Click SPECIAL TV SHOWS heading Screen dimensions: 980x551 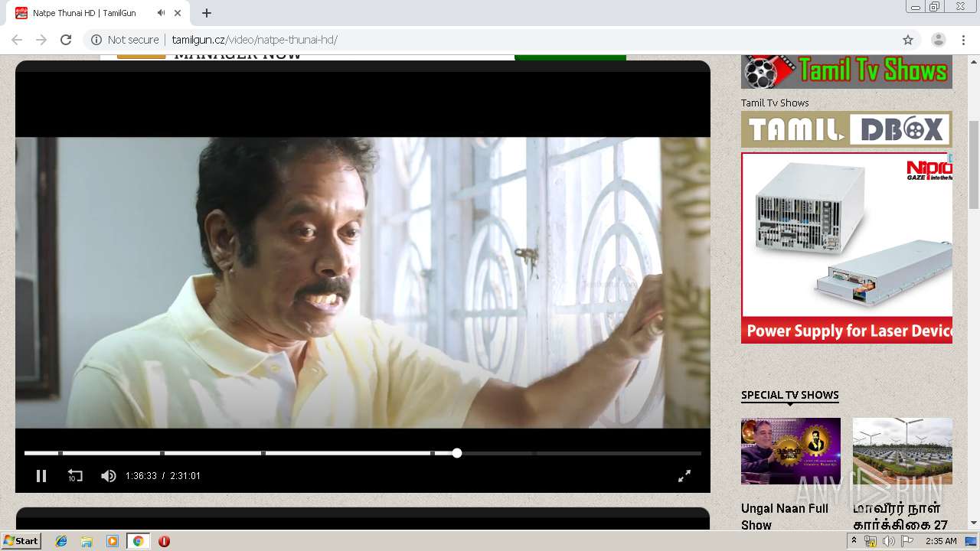coord(790,395)
